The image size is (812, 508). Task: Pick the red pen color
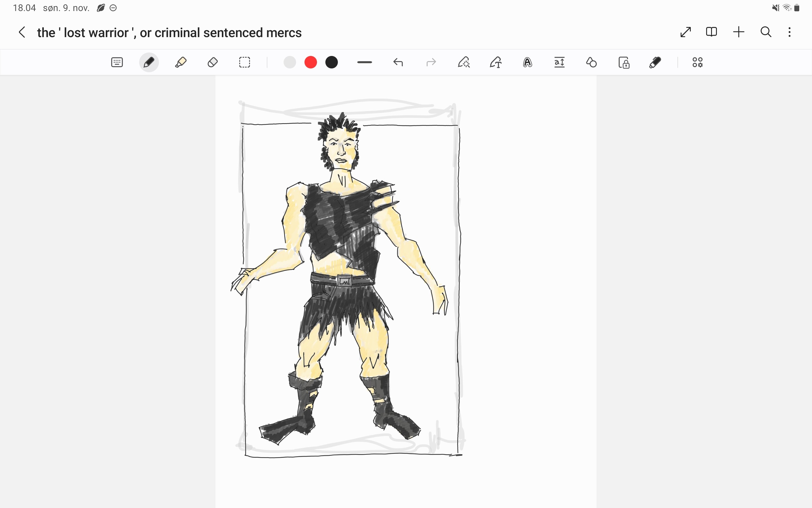(311, 63)
